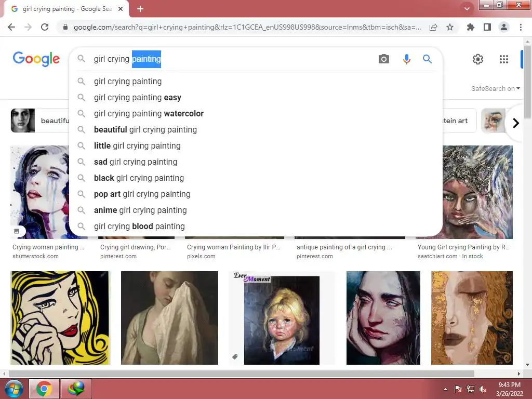532x399 pixels.
Task: Click the muted volume tray icon
Action: point(483,389)
